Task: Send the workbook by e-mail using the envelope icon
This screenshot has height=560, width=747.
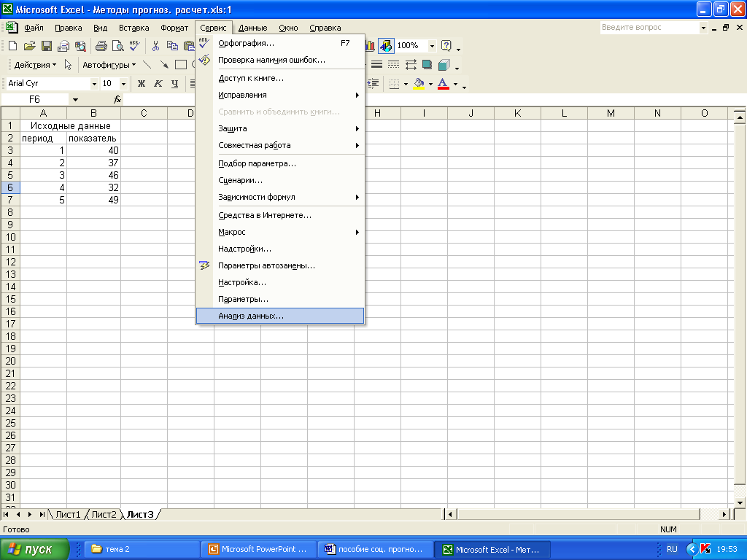Action: coord(63,46)
